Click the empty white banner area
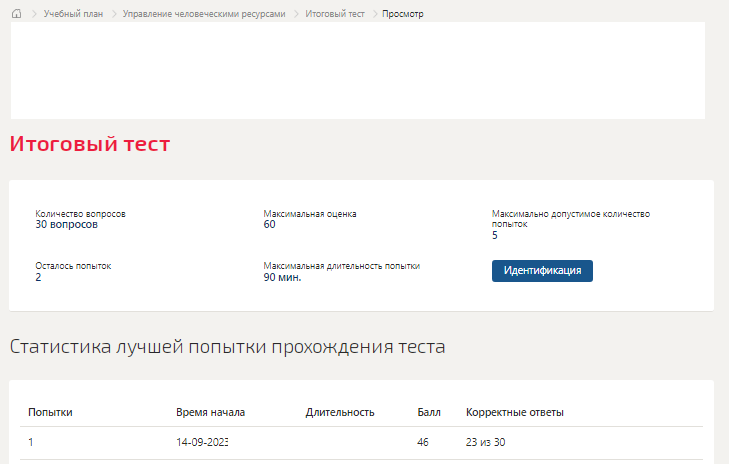The image size is (729, 464). coord(358,70)
